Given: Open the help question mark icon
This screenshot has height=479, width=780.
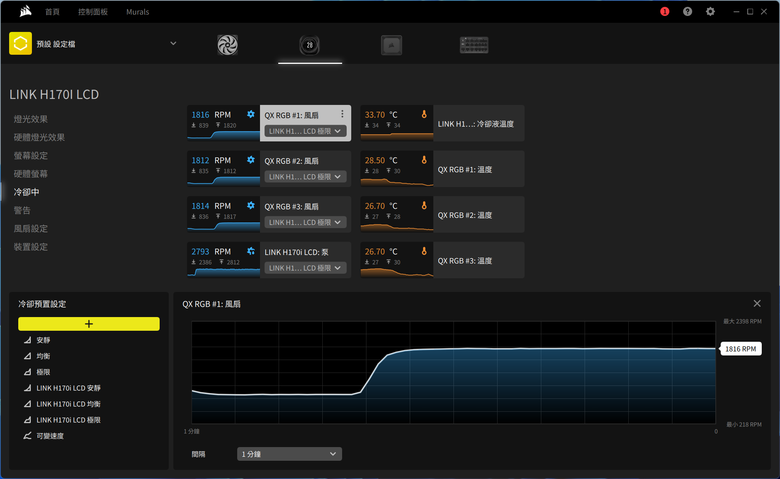Looking at the screenshot, I should pyautogui.click(x=687, y=11).
